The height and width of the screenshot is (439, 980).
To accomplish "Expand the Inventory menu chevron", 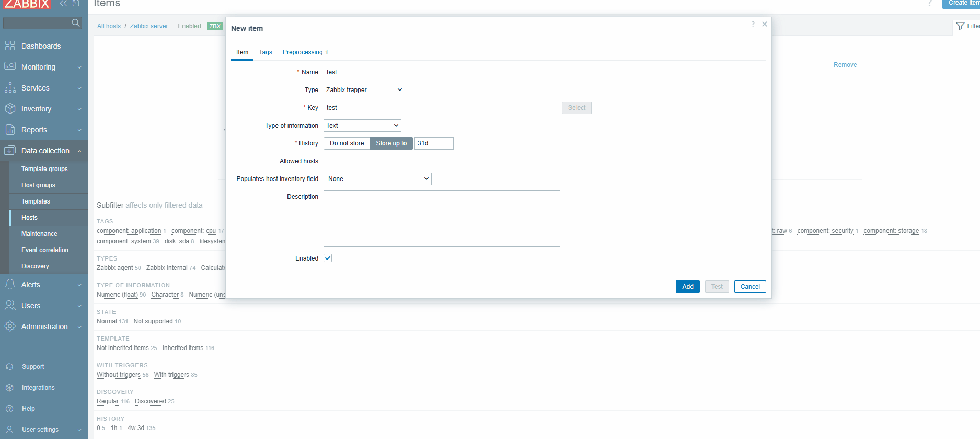I will pos(79,109).
